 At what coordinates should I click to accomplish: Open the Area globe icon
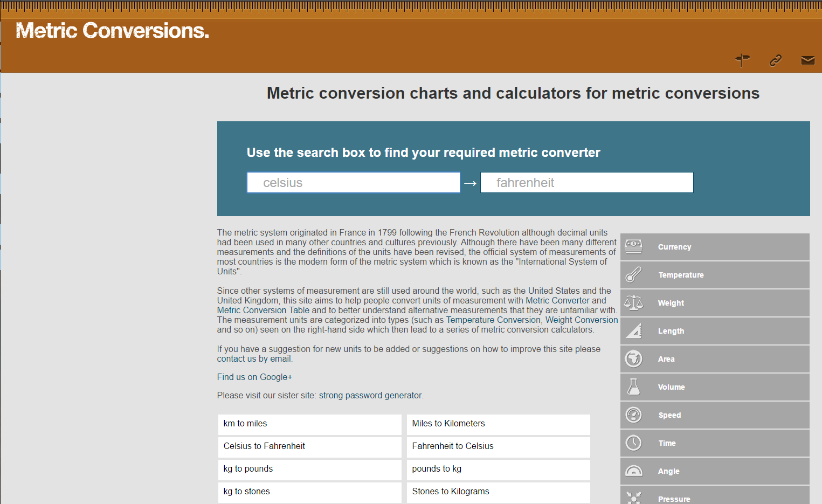click(x=633, y=359)
